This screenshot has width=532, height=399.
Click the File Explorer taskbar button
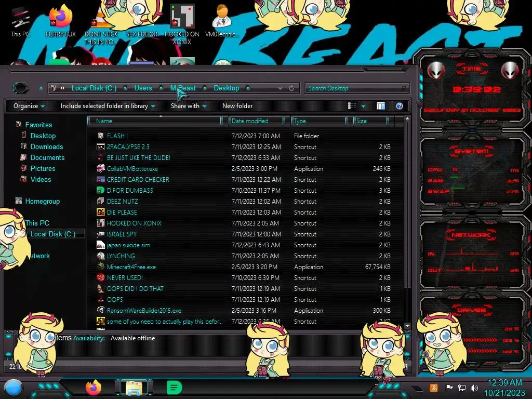(134, 388)
